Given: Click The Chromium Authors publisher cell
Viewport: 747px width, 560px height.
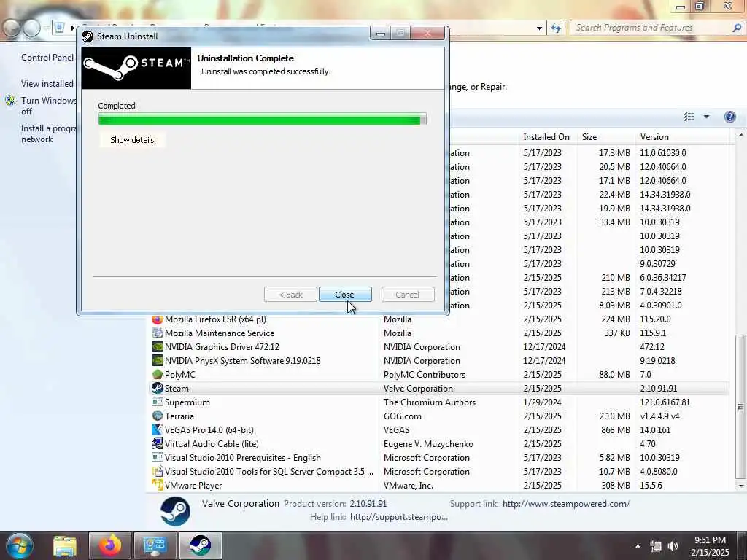Looking at the screenshot, I should (429, 402).
